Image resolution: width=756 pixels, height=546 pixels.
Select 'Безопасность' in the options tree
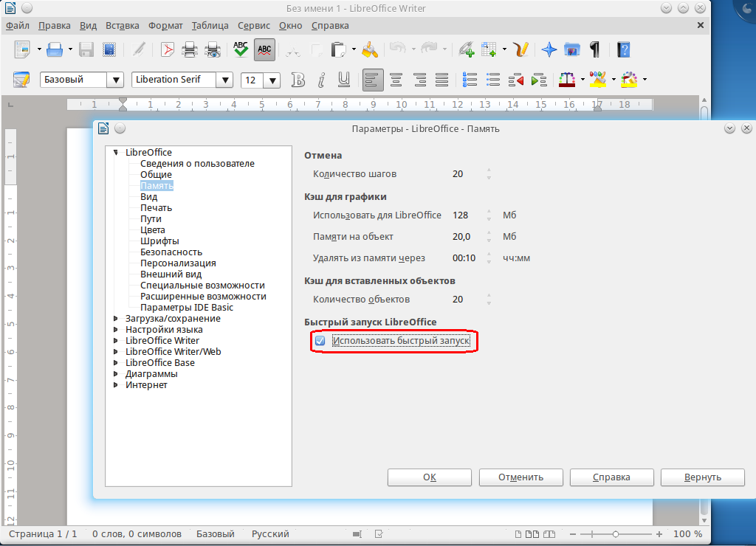[171, 252]
